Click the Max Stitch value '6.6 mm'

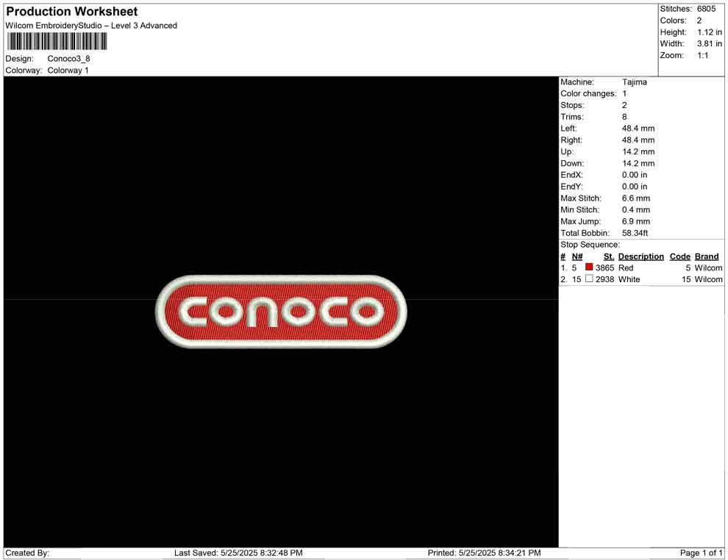636,198
